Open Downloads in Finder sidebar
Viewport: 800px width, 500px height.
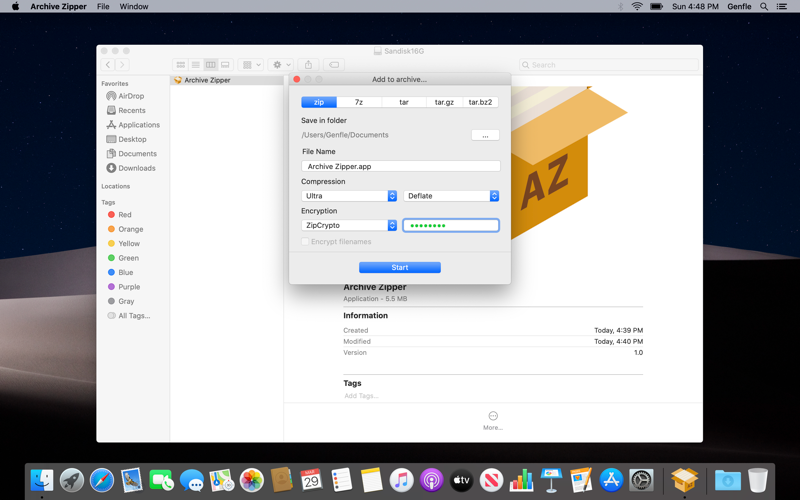click(x=131, y=168)
